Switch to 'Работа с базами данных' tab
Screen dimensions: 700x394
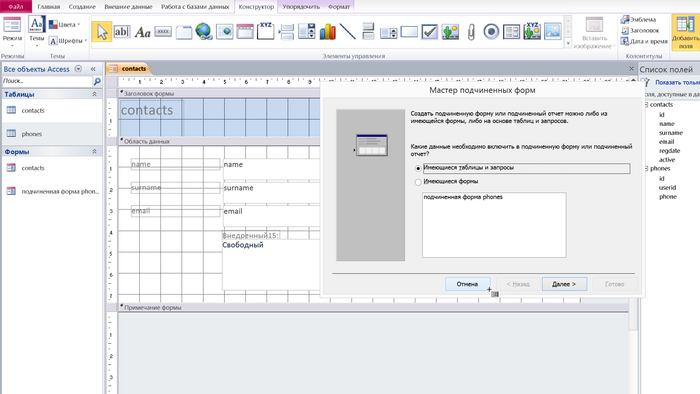coord(195,7)
